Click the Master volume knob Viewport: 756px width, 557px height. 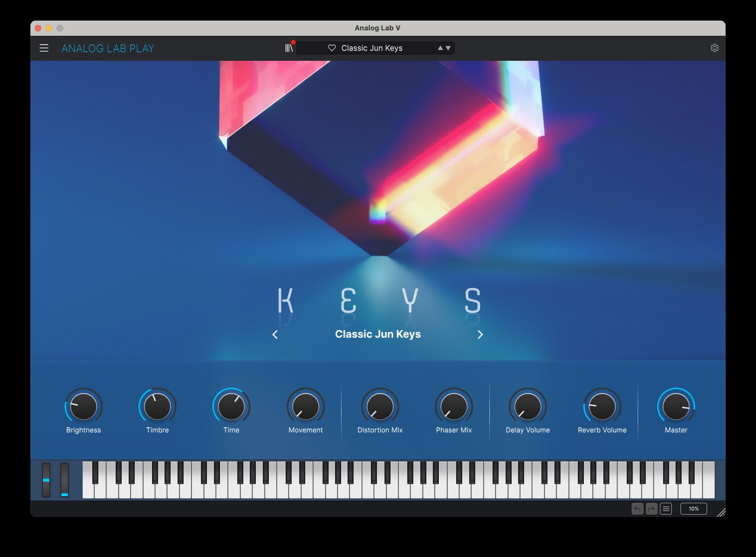click(676, 406)
